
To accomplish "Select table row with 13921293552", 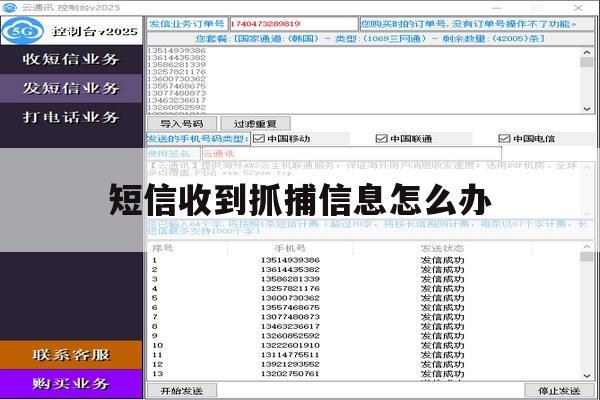I will pos(364,364).
